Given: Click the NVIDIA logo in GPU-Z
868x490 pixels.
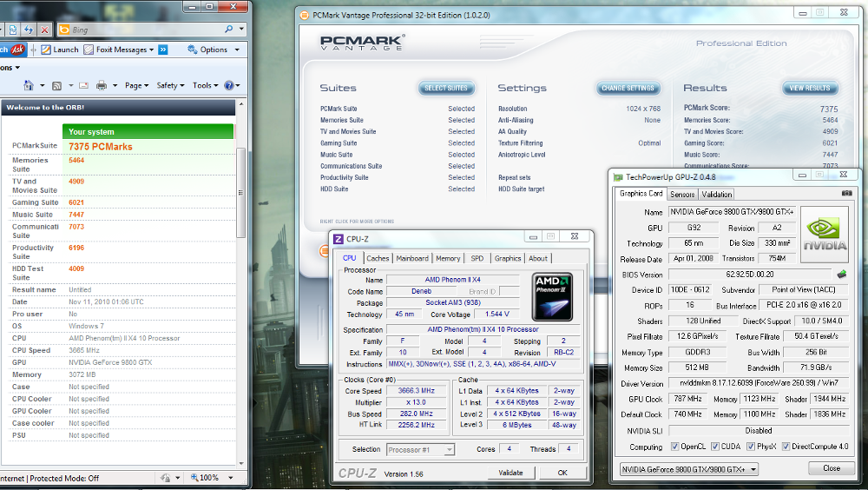Looking at the screenshot, I should pos(825,235).
